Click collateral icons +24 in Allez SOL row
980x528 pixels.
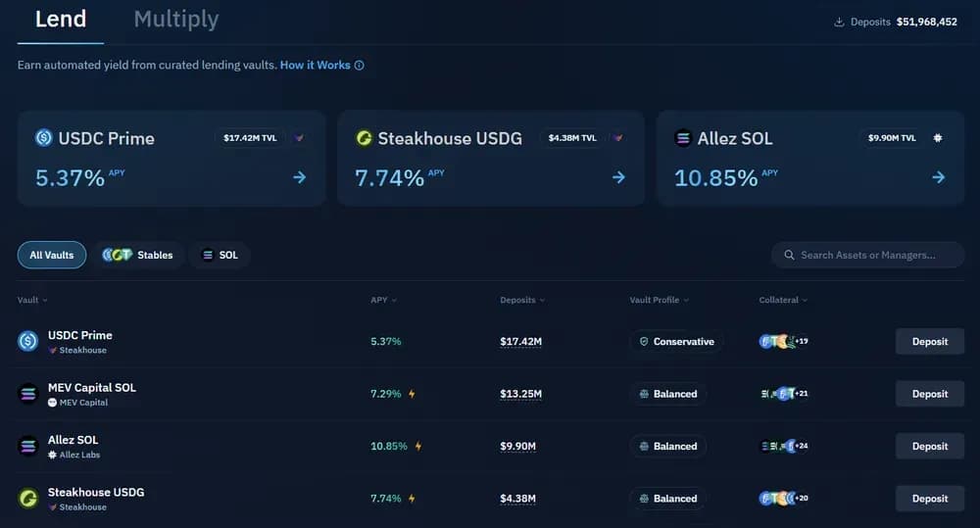784,446
